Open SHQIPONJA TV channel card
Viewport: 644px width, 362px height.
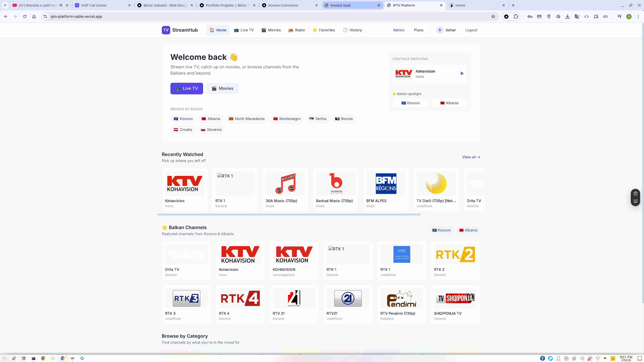tap(455, 304)
